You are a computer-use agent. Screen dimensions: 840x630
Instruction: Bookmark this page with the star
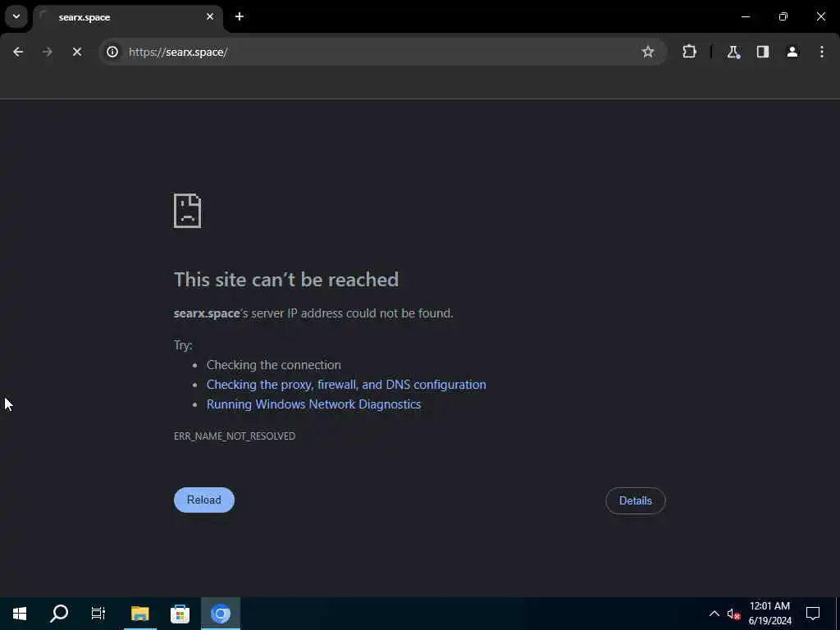pyautogui.click(x=648, y=52)
